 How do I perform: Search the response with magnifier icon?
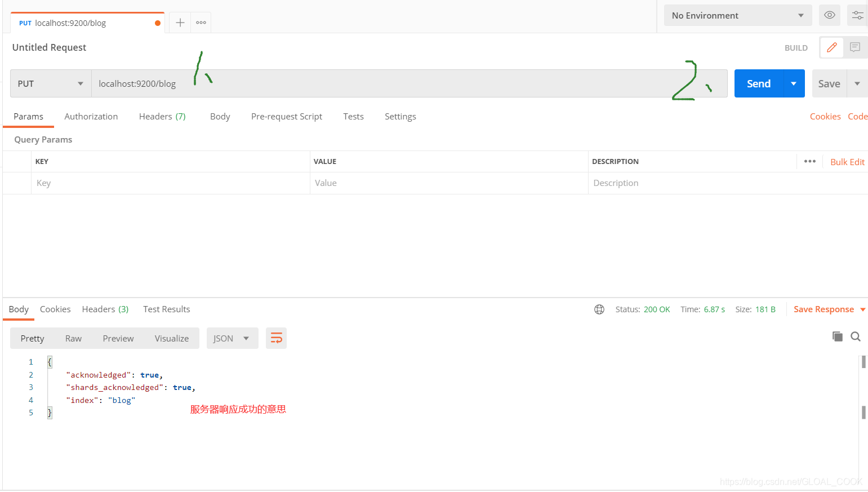pyautogui.click(x=856, y=336)
